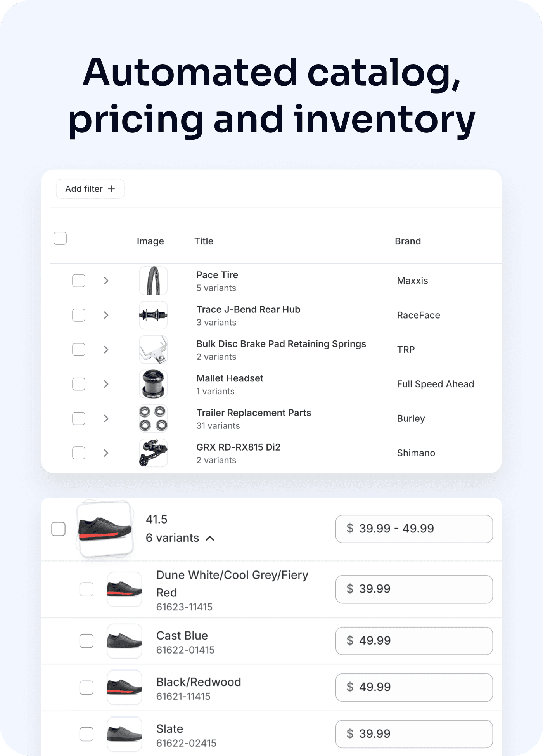Click the Shimano brand label
Image resolution: width=543 pixels, height=756 pixels.
pyautogui.click(x=415, y=453)
